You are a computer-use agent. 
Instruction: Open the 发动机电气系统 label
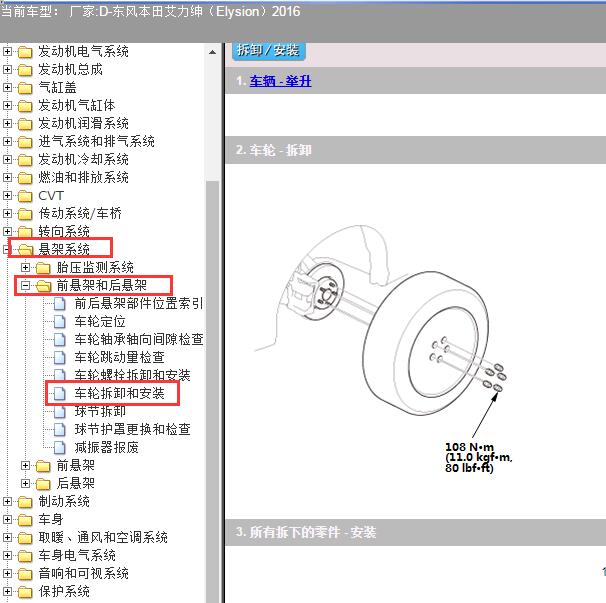tap(83, 51)
